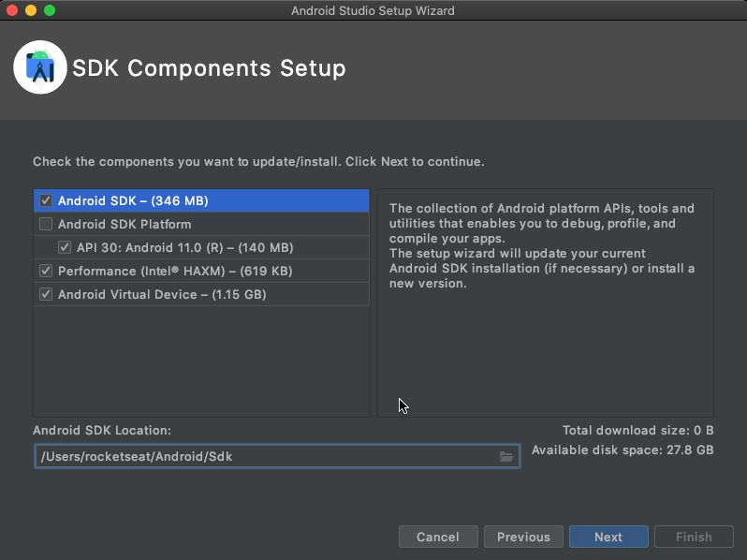Uncheck the Android SDK checkbox
Image resolution: width=747 pixels, height=560 pixels.
(x=46, y=200)
